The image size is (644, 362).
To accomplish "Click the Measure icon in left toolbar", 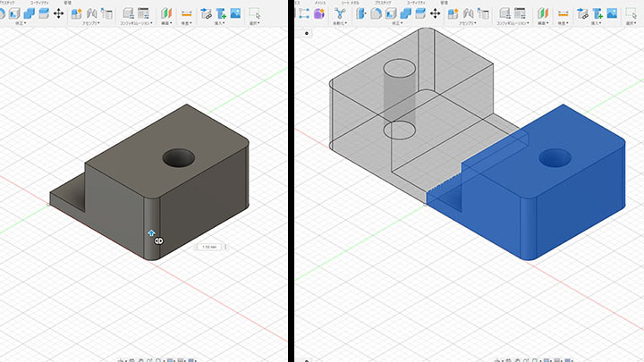I will (186, 13).
